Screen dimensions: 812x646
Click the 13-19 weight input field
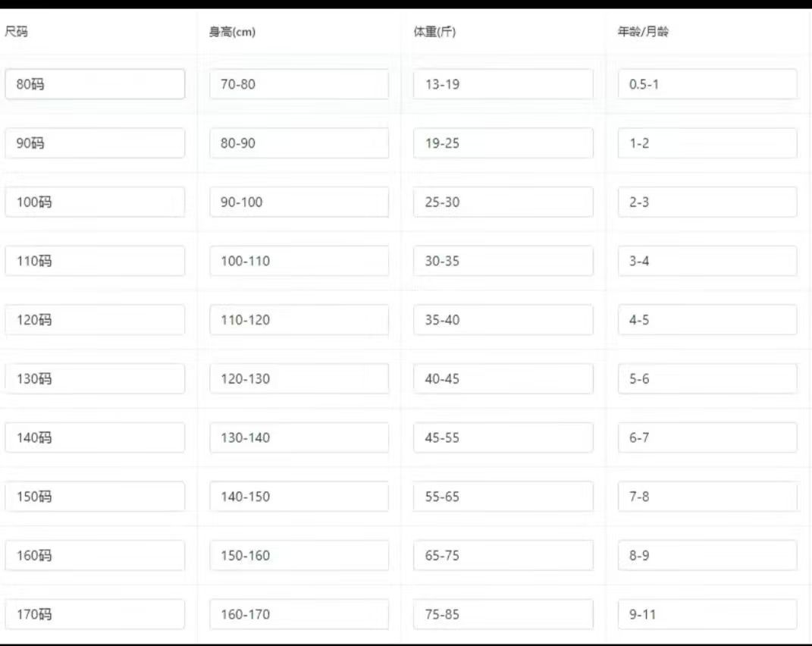(x=503, y=84)
